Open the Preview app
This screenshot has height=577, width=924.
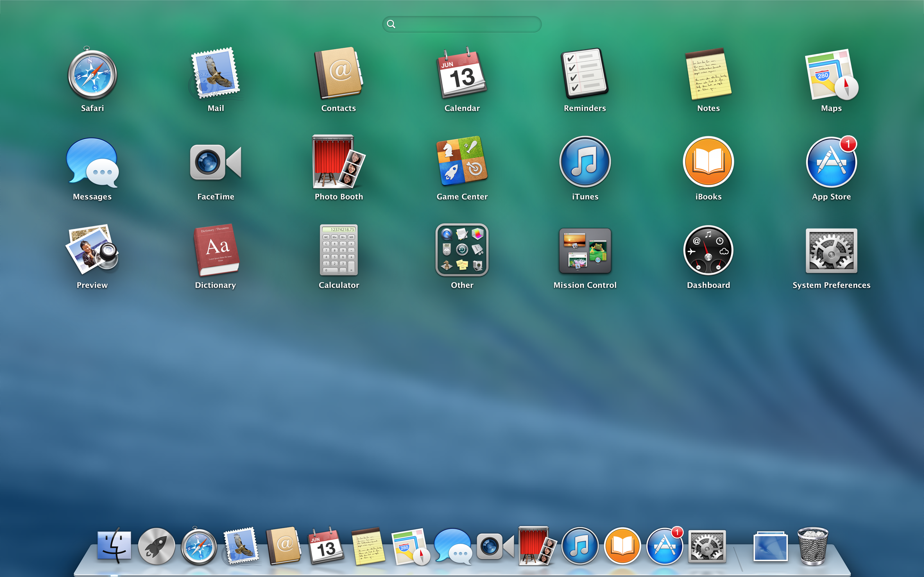click(x=92, y=249)
